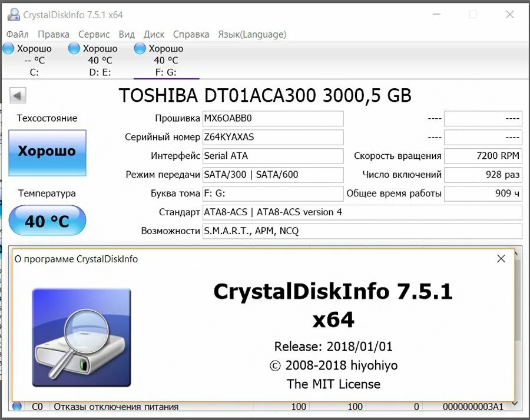Image resolution: width=530 pixels, height=420 pixels.
Task: Click the Возможности field S.M.A.R.T., APM, NCQ
Action: [x=362, y=231]
